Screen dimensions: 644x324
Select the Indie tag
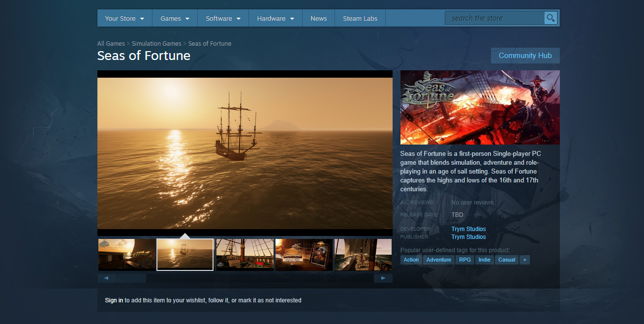(485, 260)
